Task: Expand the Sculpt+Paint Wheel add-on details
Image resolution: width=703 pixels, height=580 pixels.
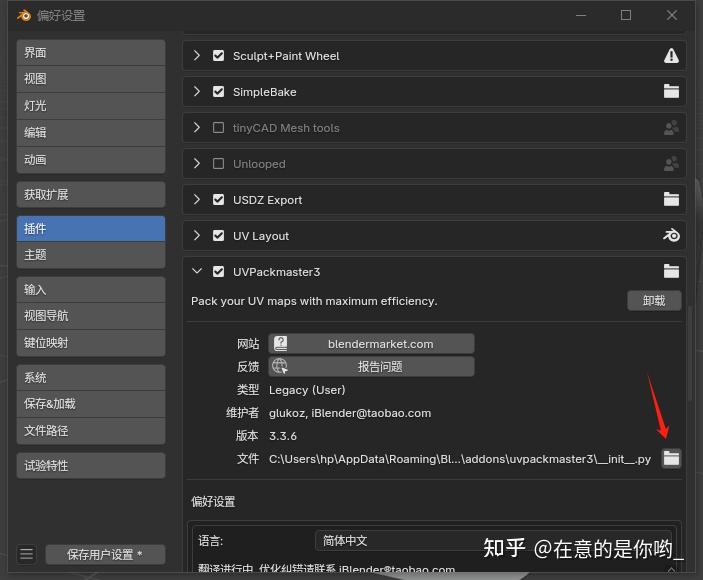Action: 196,56
